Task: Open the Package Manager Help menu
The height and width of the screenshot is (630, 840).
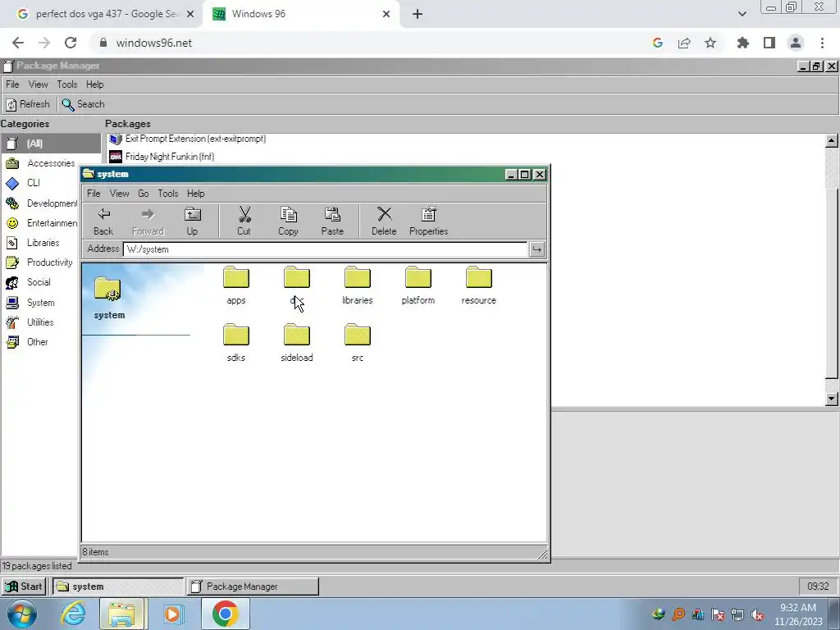Action: tap(95, 84)
